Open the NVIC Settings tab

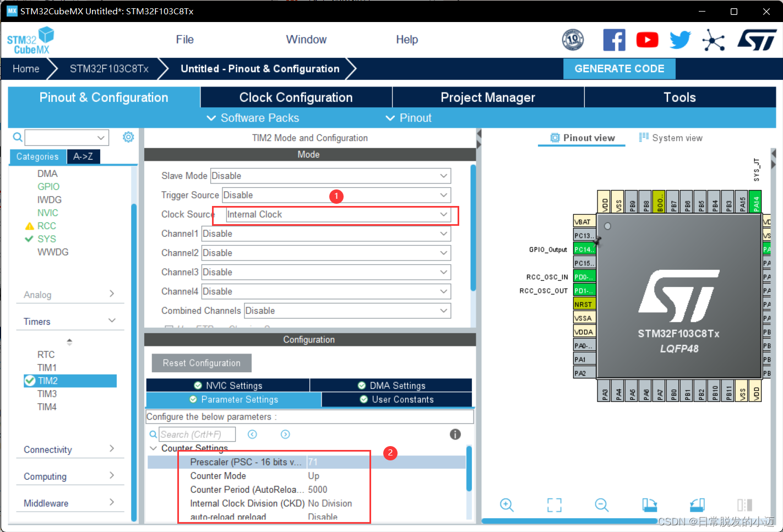[228, 386]
